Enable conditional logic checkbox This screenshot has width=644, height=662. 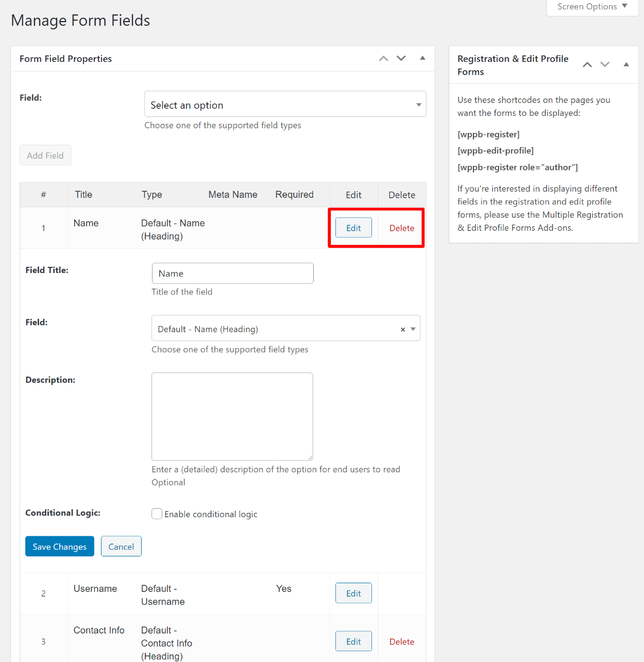[x=157, y=514]
